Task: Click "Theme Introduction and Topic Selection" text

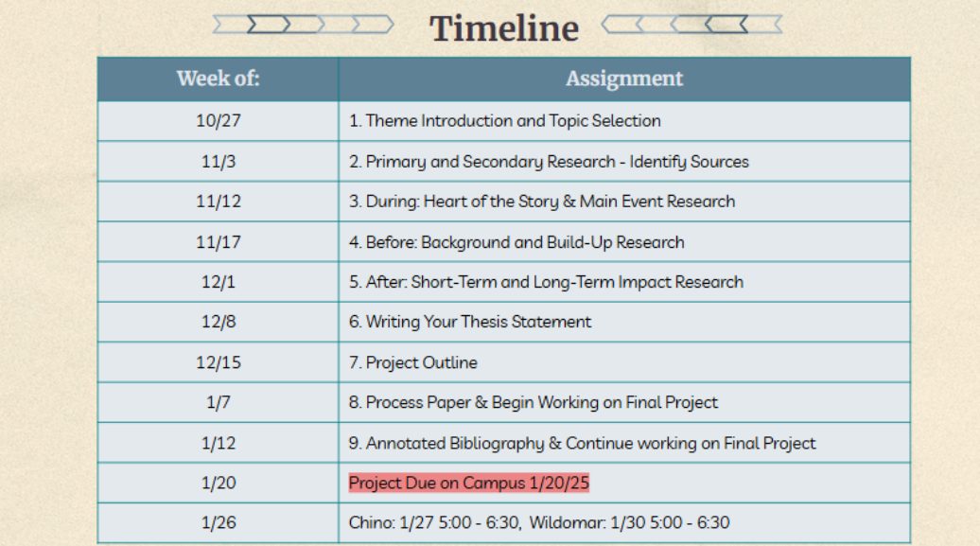Action: point(505,121)
